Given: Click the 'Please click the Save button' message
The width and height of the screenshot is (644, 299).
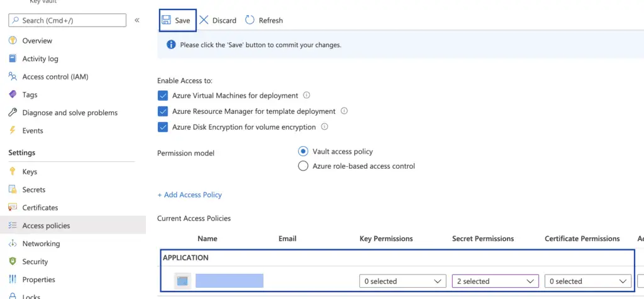Looking at the screenshot, I should 261,45.
